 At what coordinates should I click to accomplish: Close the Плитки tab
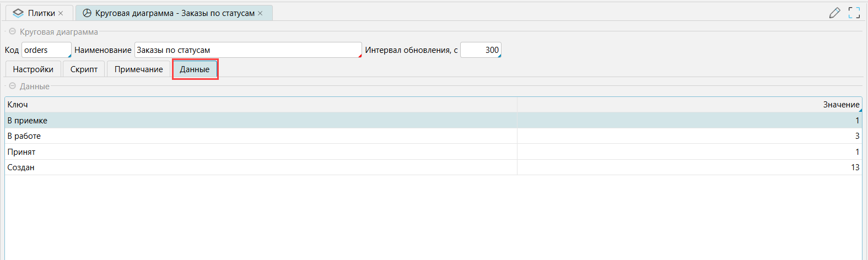61,13
